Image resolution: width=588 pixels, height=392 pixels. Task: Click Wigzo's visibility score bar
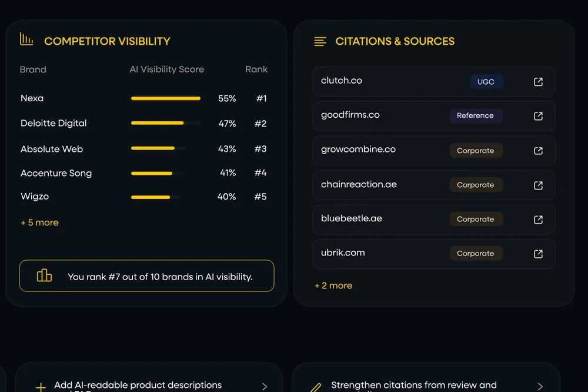tap(155, 197)
